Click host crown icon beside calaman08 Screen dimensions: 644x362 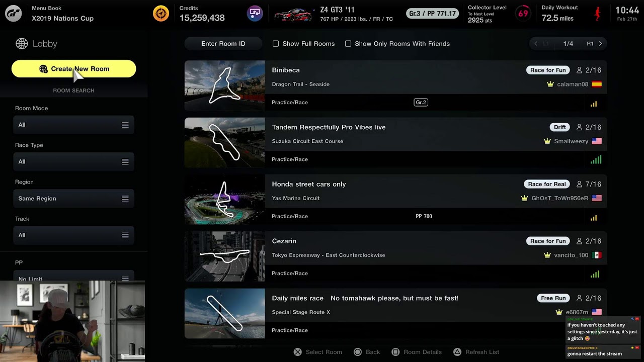point(550,84)
